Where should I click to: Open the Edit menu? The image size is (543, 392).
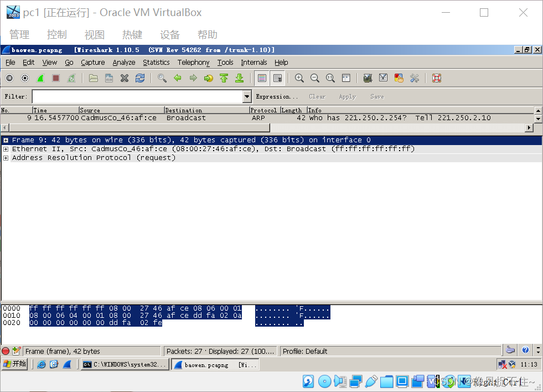pos(28,63)
